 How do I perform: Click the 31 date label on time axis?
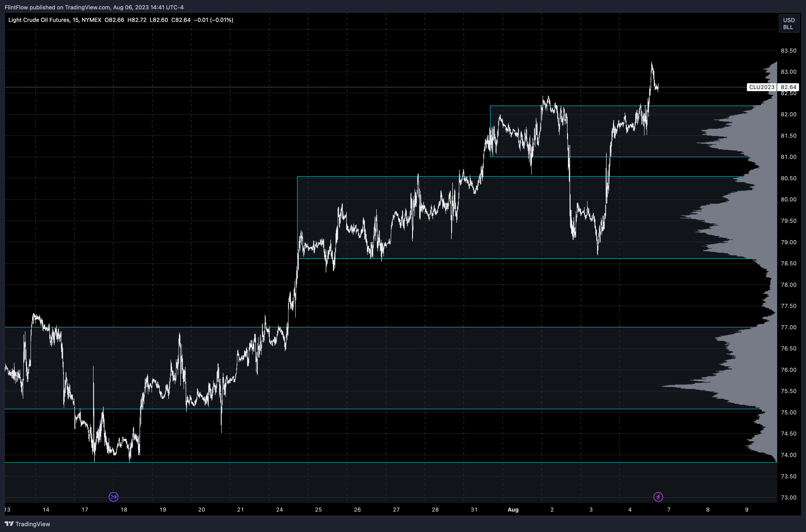474,510
